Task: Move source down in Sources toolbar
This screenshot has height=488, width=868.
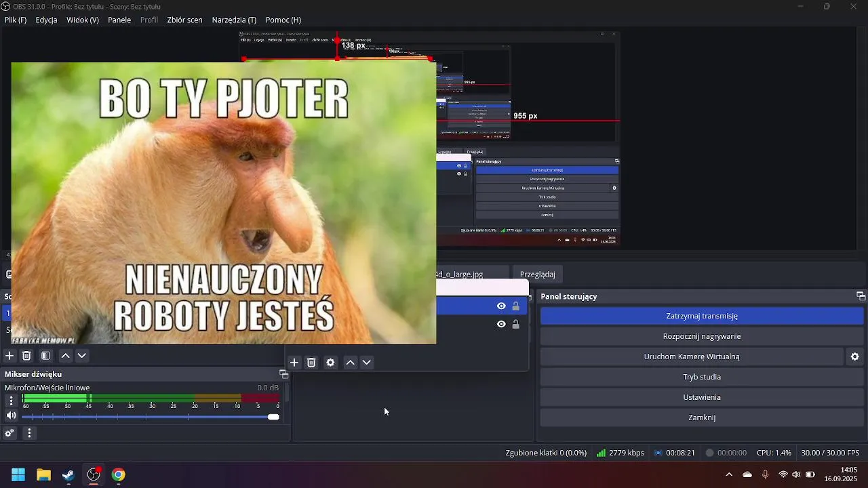Action: coord(367,363)
